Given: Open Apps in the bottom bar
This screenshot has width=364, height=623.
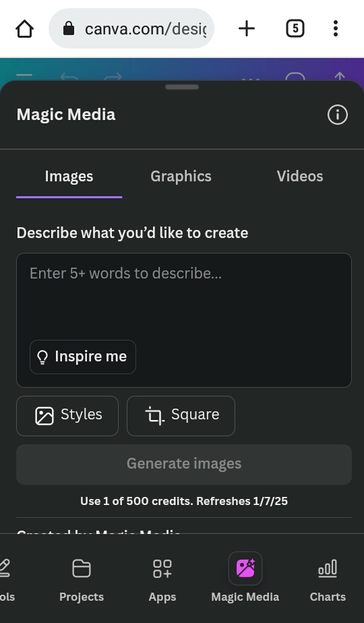Looking at the screenshot, I should 162,579.
